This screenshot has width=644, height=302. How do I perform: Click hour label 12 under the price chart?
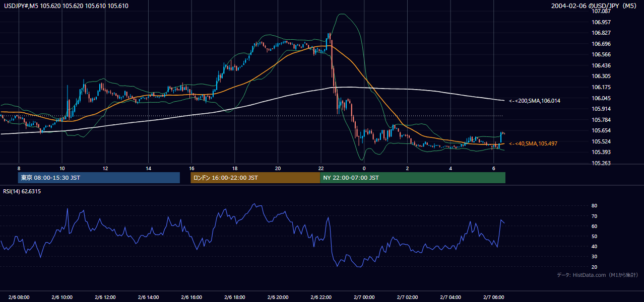tap(105, 168)
